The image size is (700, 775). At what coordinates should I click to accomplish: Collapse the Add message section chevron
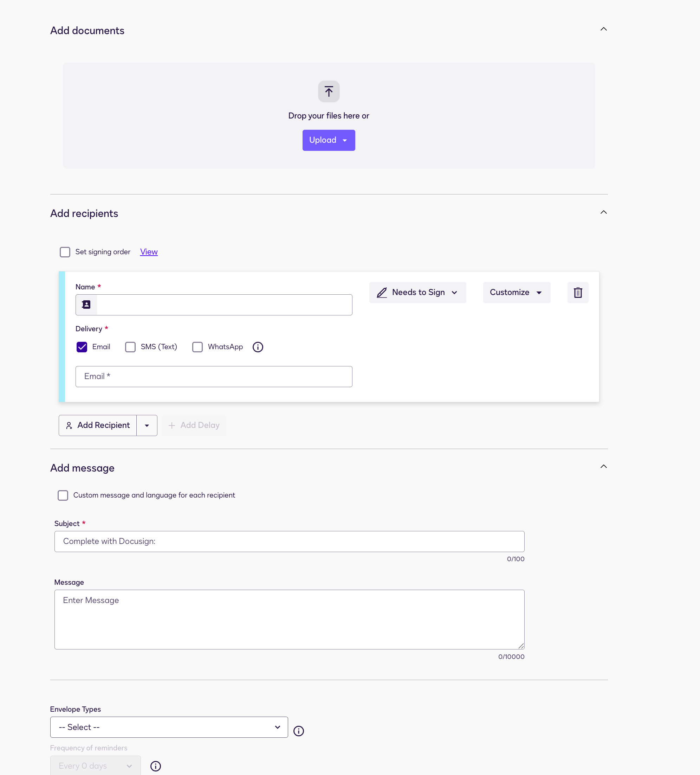click(x=604, y=466)
